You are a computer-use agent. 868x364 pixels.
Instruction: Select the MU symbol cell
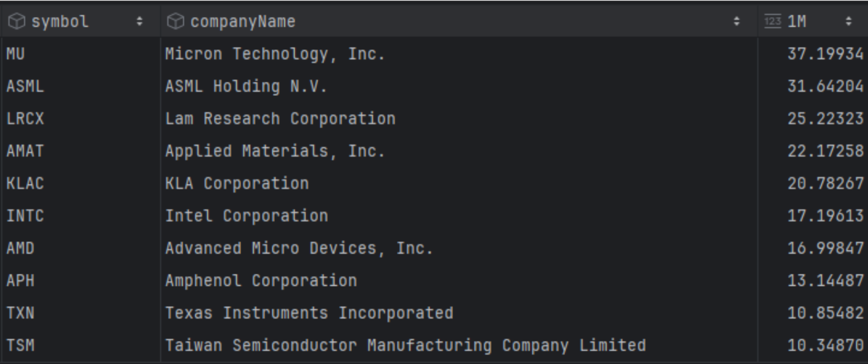click(x=16, y=54)
